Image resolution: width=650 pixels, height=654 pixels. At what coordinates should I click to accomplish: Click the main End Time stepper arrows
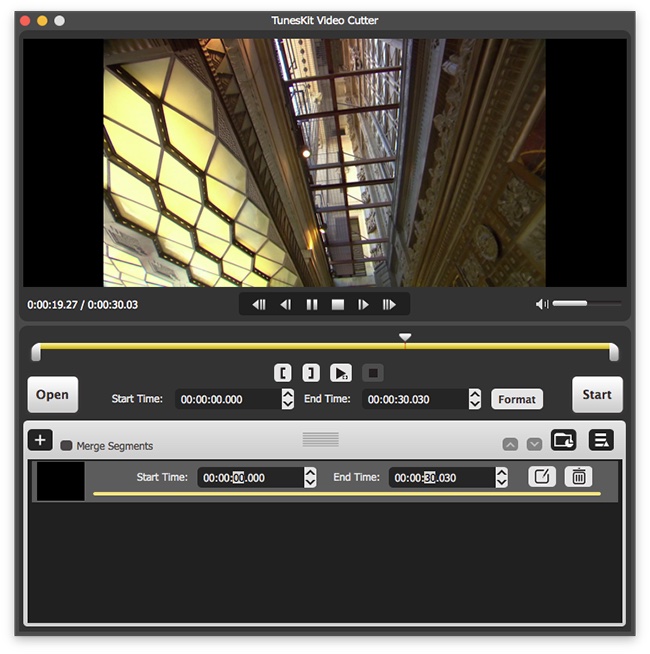click(x=475, y=399)
